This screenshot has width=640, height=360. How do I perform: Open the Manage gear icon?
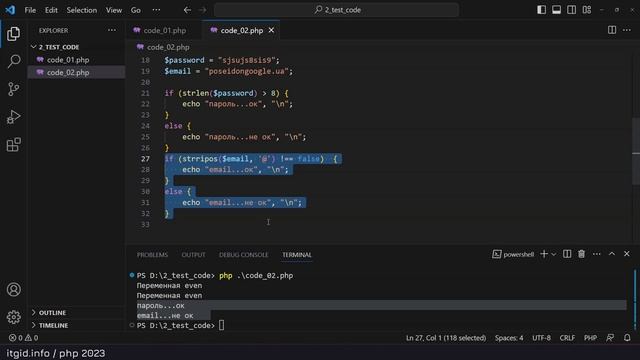coord(13,317)
